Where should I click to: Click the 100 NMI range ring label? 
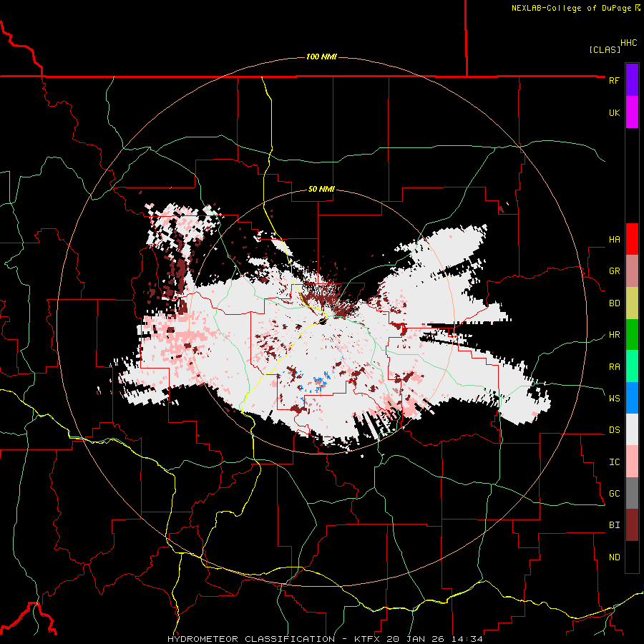click(x=321, y=57)
